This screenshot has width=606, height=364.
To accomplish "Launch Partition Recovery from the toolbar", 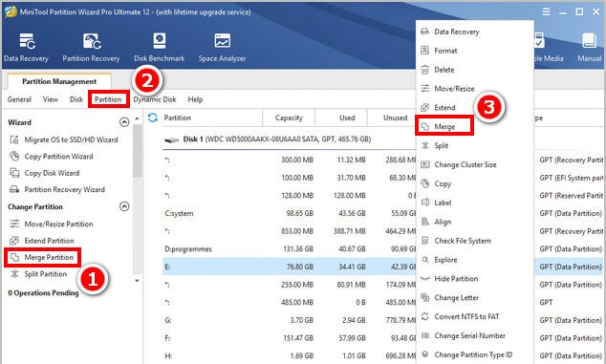I will point(91,47).
